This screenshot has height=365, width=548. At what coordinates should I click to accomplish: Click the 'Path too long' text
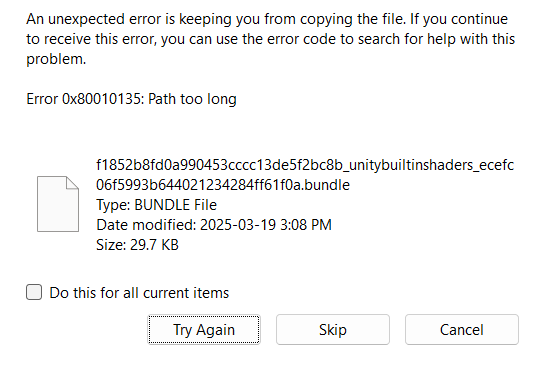[192, 99]
